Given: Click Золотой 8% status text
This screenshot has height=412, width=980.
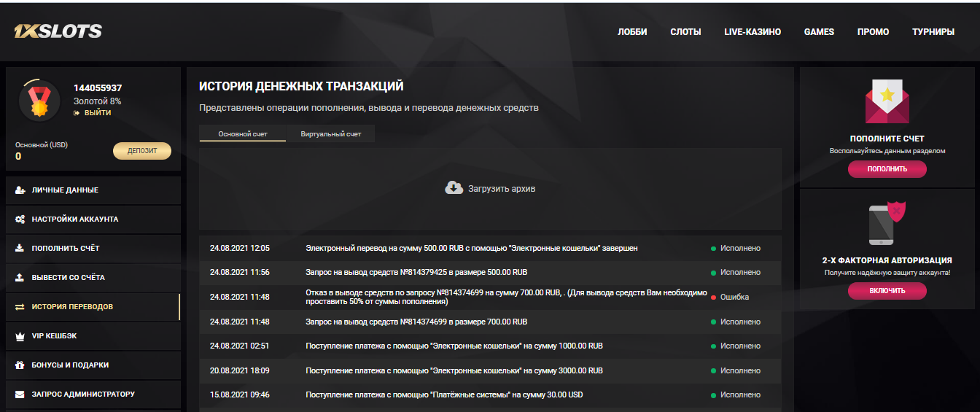Looking at the screenshot, I should pyautogui.click(x=97, y=101).
